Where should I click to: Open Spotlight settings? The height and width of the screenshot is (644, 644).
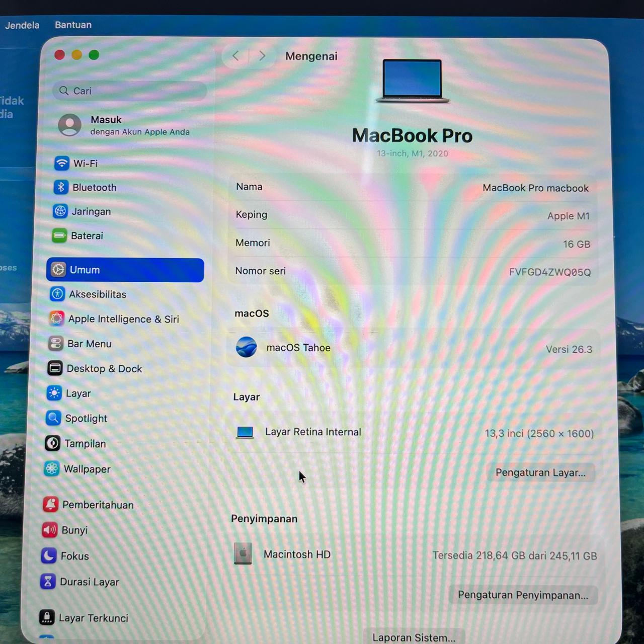[76, 418]
